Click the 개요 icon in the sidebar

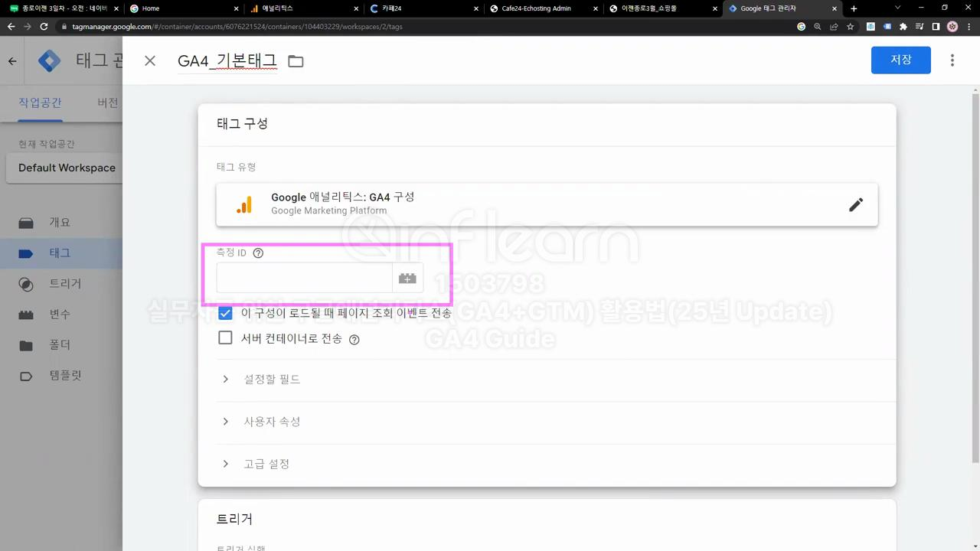coord(26,223)
